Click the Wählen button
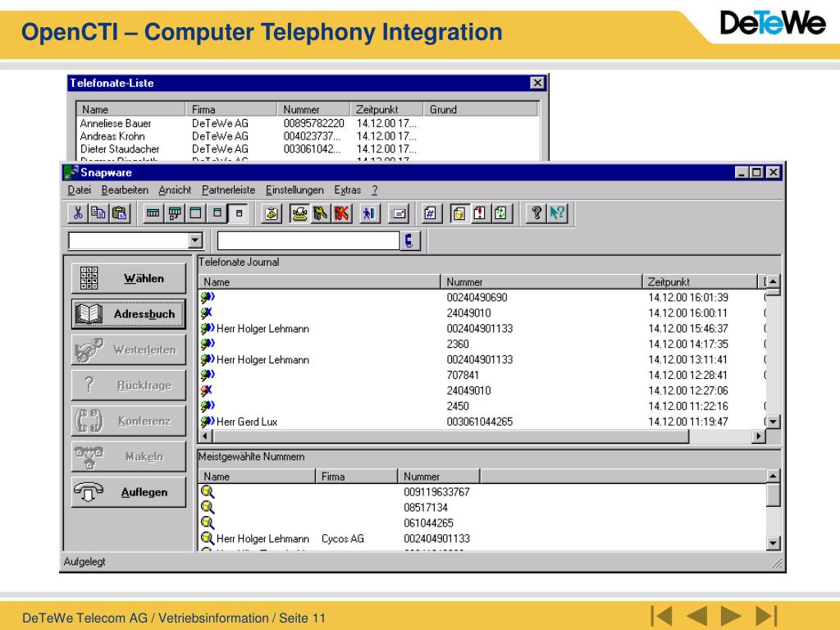This screenshot has height=630, width=840. 129,279
